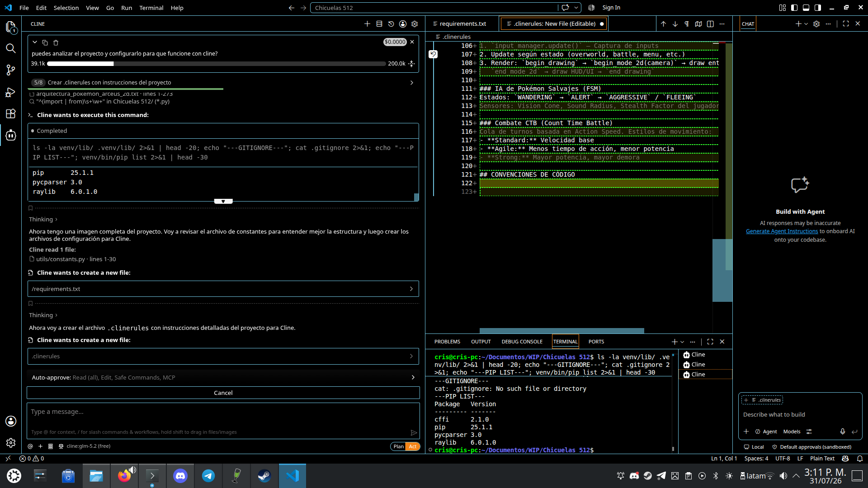The image size is (868, 488).
Task: Go to previous change in diff editor
Action: 663,24
